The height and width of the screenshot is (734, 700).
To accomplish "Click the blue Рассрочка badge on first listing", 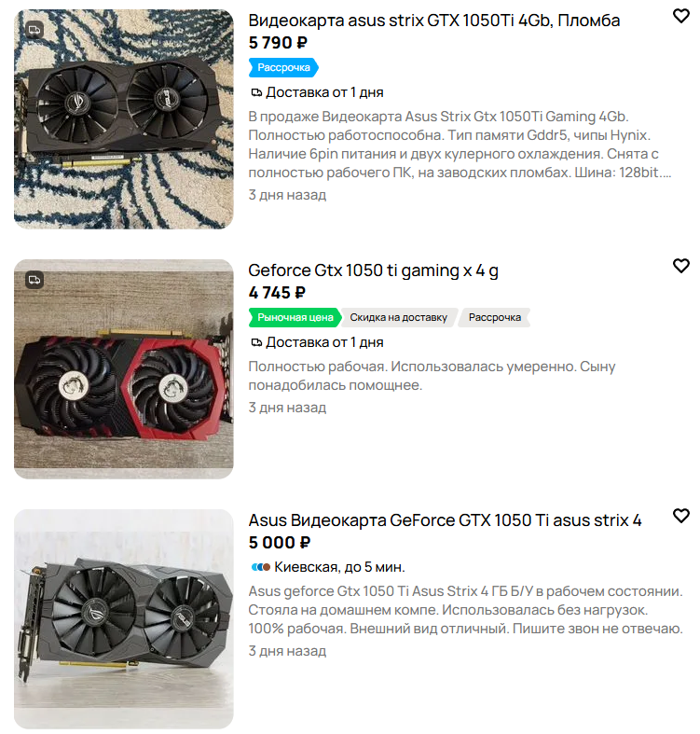I will pos(283,67).
